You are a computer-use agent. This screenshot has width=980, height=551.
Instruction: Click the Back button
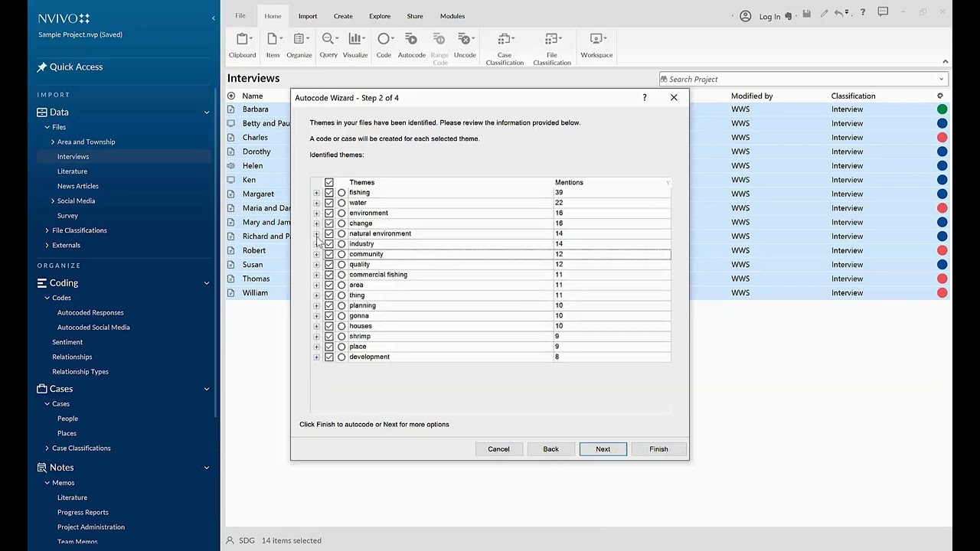(x=551, y=449)
